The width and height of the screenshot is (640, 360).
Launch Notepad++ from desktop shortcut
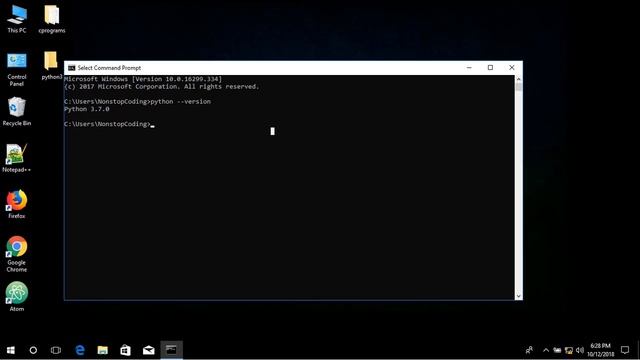point(17,158)
